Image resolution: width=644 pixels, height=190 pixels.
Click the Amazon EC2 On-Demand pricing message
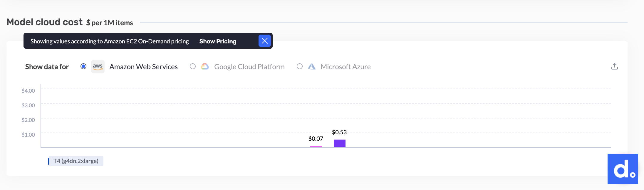point(110,41)
